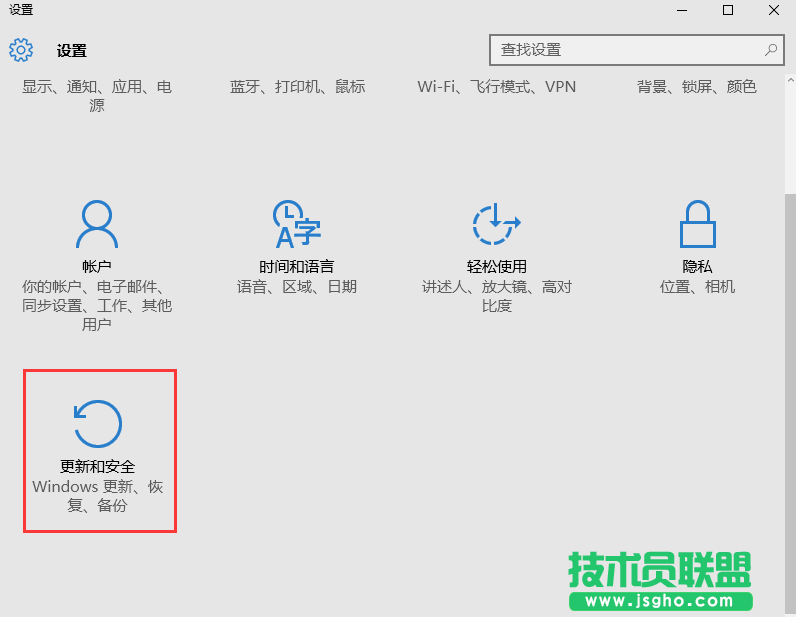Minimize the 设置 window
The height and width of the screenshot is (617, 796).
coord(682,10)
